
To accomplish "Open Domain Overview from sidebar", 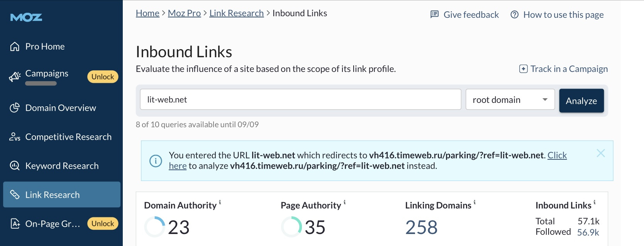I will (x=61, y=108).
